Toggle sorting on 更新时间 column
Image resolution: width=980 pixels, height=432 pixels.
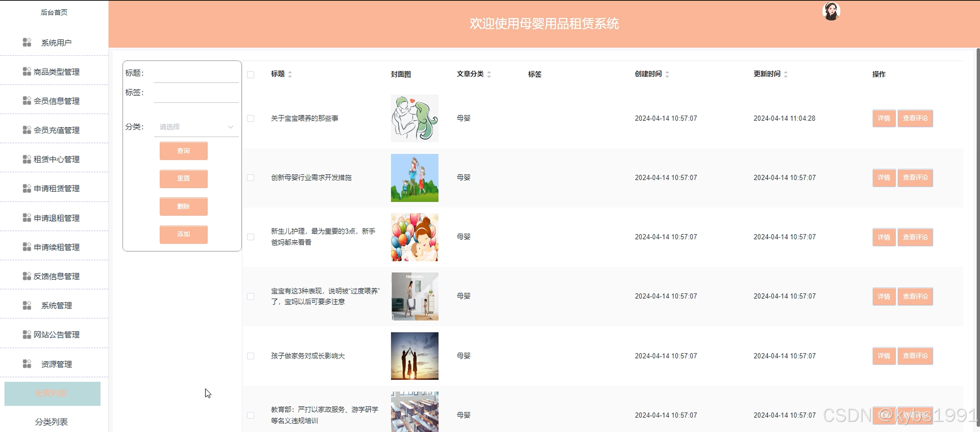pyautogui.click(x=786, y=74)
